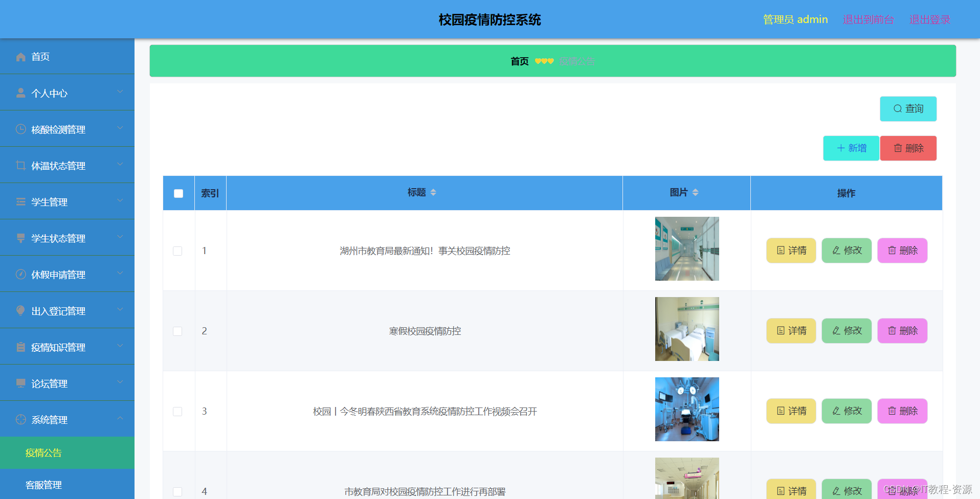This screenshot has height=499, width=980.
Task: Click the trash icon in the red 删除 button
Action: (x=898, y=148)
